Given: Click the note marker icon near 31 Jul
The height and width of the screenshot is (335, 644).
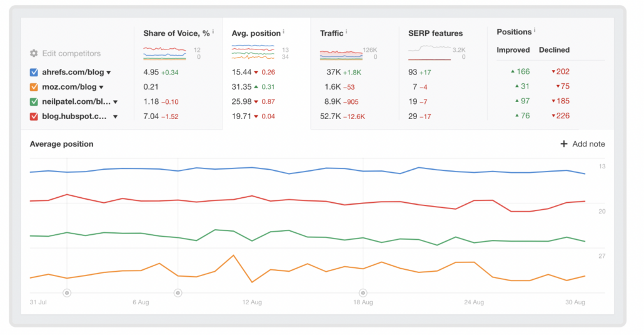Looking at the screenshot, I should (x=67, y=292).
